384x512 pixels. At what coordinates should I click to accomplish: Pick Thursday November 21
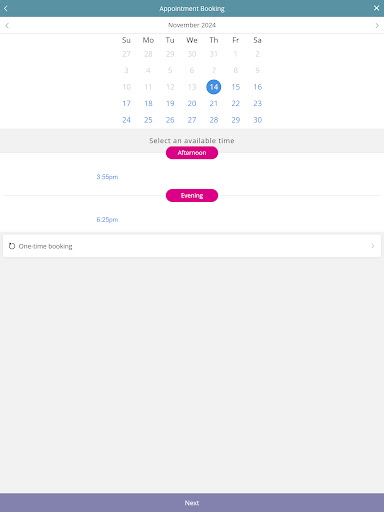pos(214,103)
